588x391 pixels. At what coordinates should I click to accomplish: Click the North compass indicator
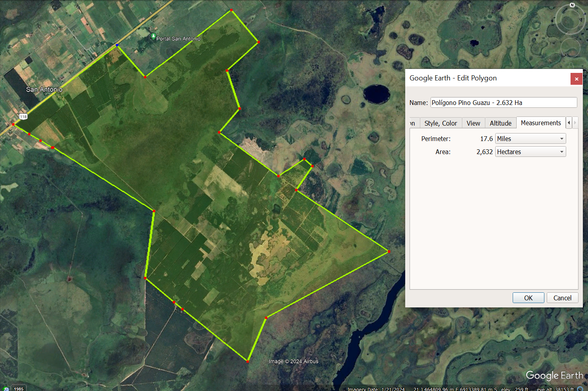[x=572, y=5]
